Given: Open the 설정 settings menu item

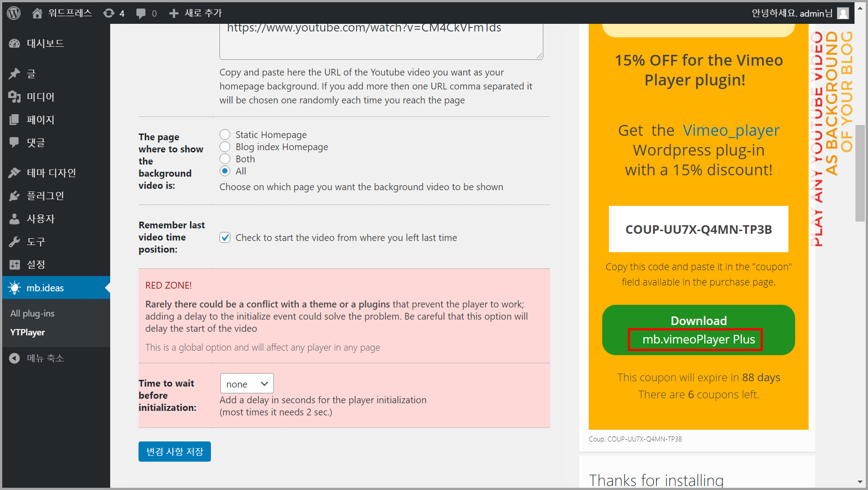Looking at the screenshot, I should point(36,264).
